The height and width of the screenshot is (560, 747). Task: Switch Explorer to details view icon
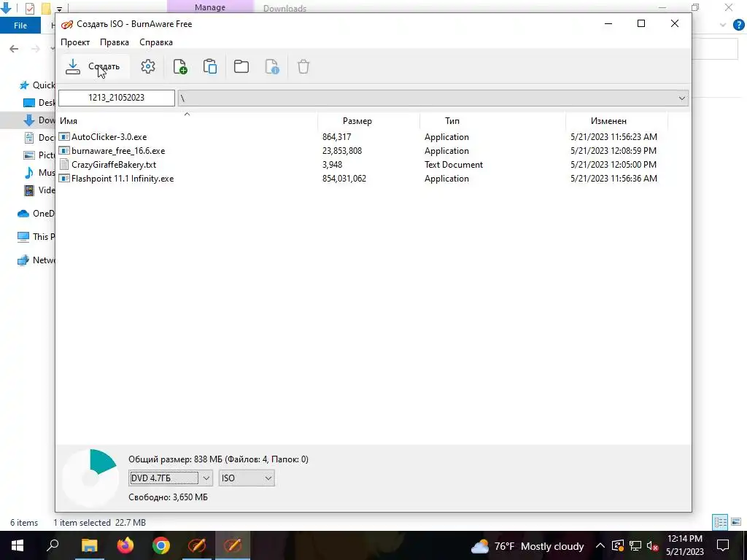(x=720, y=522)
